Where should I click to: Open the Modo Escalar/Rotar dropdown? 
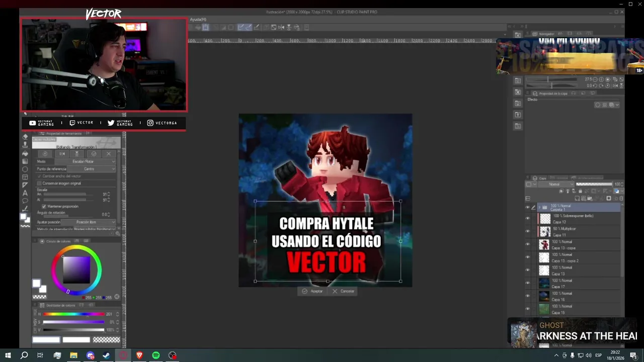[x=86, y=161]
